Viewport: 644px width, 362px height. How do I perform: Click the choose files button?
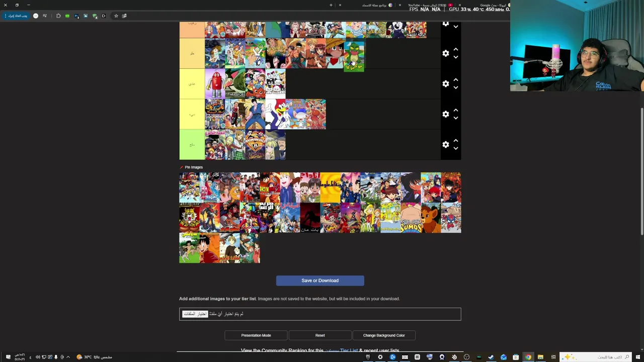pyautogui.click(x=195, y=314)
